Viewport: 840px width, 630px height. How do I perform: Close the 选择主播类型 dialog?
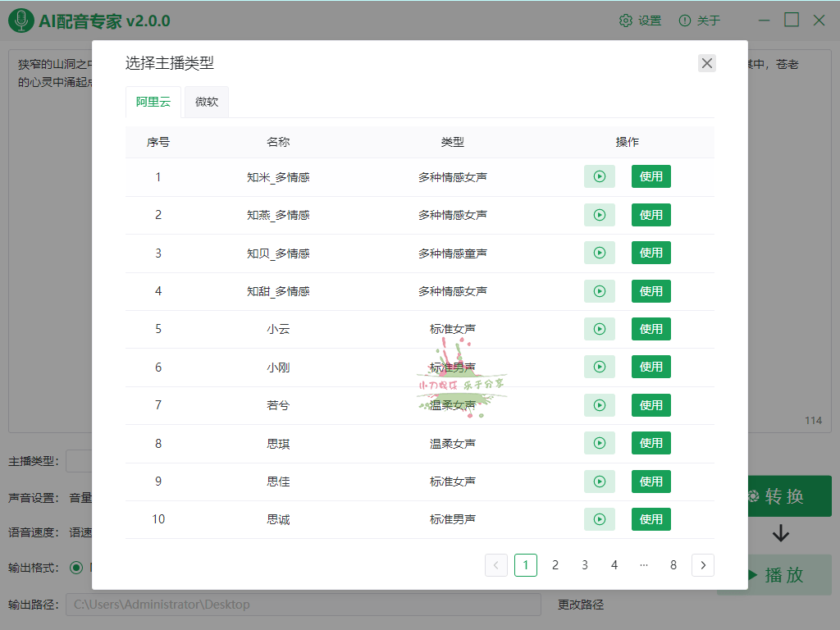click(707, 63)
